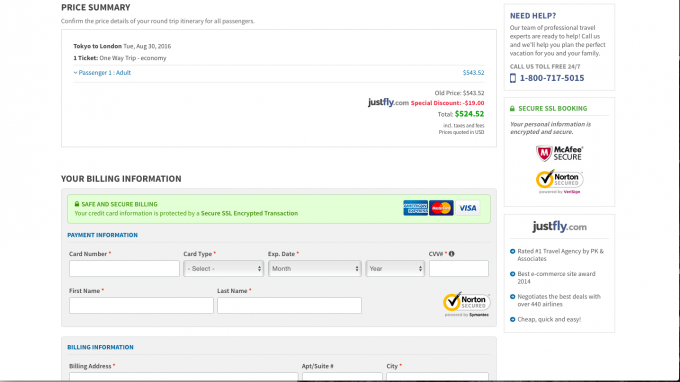
Task: Click the Norton Secured badge in sidebar
Action: [559, 181]
